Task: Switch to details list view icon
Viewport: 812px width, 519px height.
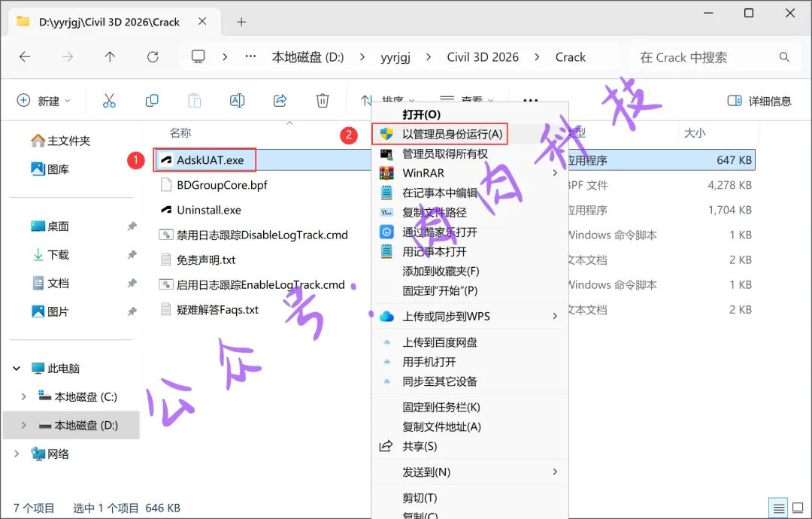Action: pos(779,508)
